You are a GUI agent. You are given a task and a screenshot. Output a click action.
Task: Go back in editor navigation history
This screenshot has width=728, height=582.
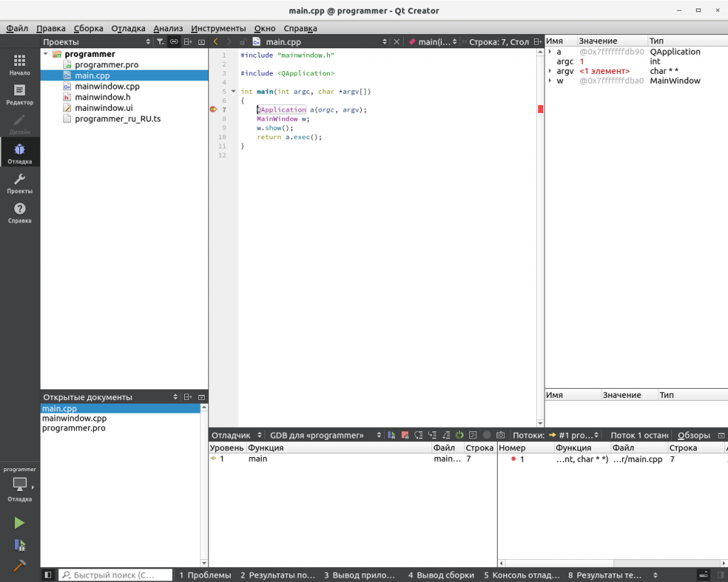pos(216,42)
